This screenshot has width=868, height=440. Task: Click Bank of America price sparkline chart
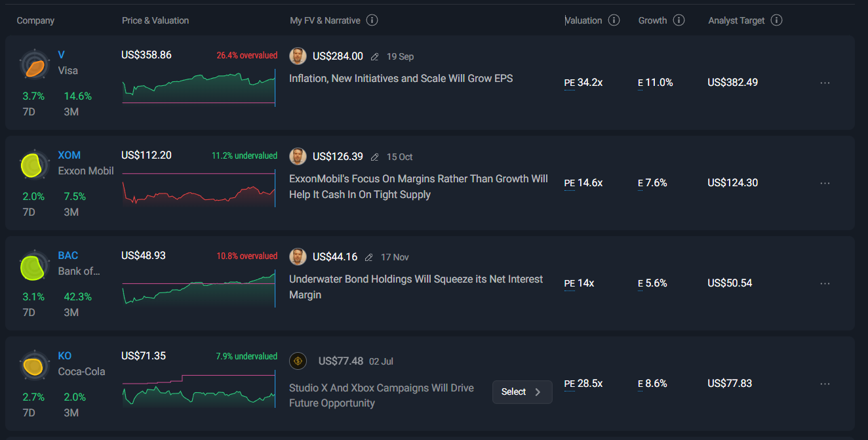click(x=199, y=289)
